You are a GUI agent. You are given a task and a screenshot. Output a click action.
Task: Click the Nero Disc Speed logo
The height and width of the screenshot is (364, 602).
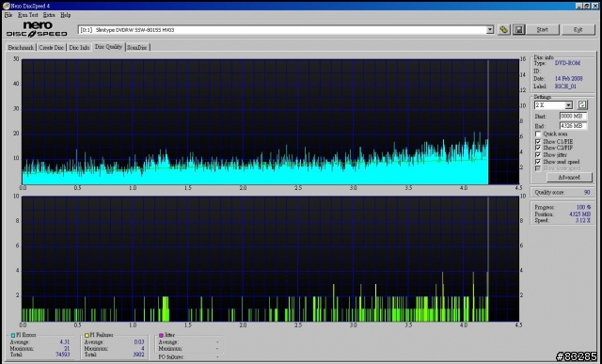pyautogui.click(x=37, y=29)
